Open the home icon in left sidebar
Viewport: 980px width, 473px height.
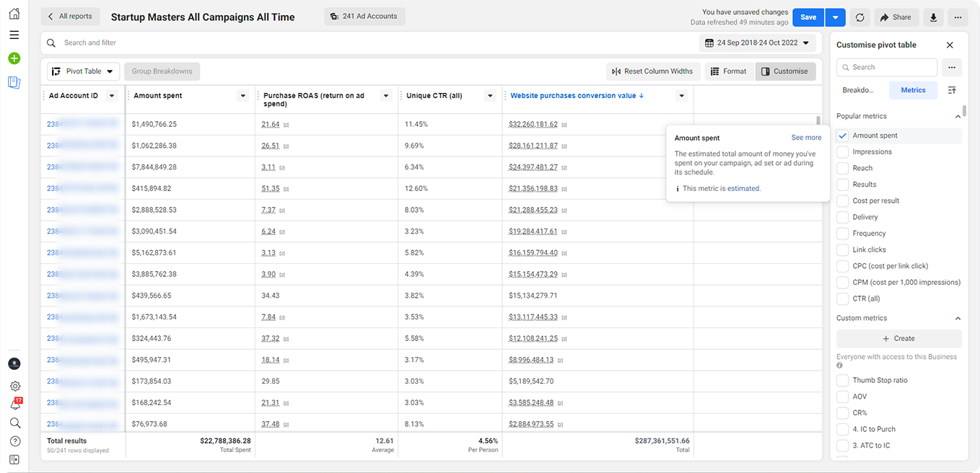point(14,14)
